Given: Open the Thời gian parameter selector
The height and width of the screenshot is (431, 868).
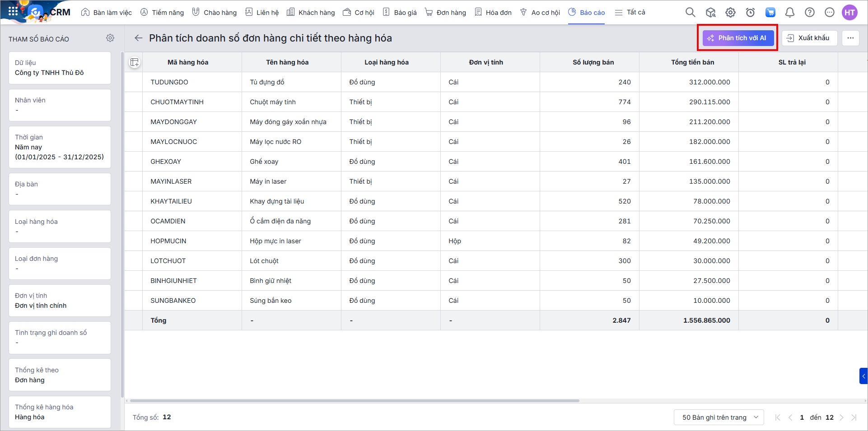Looking at the screenshot, I should click(x=60, y=147).
